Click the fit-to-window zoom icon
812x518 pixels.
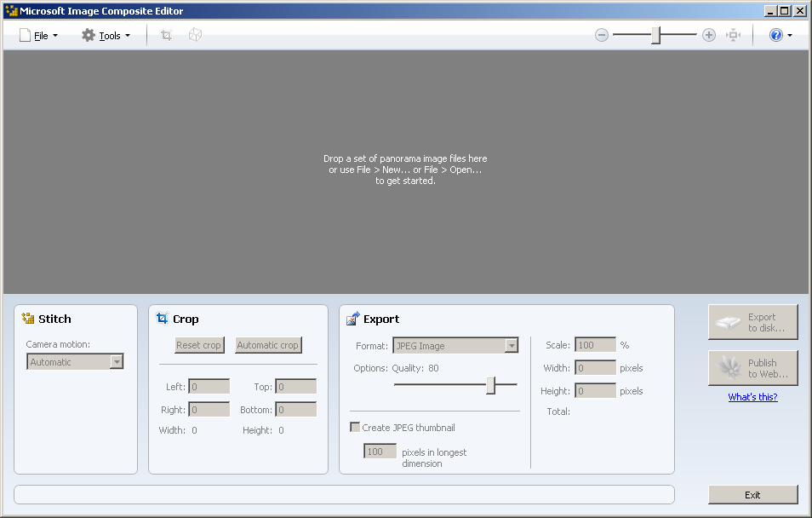[x=734, y=35]
